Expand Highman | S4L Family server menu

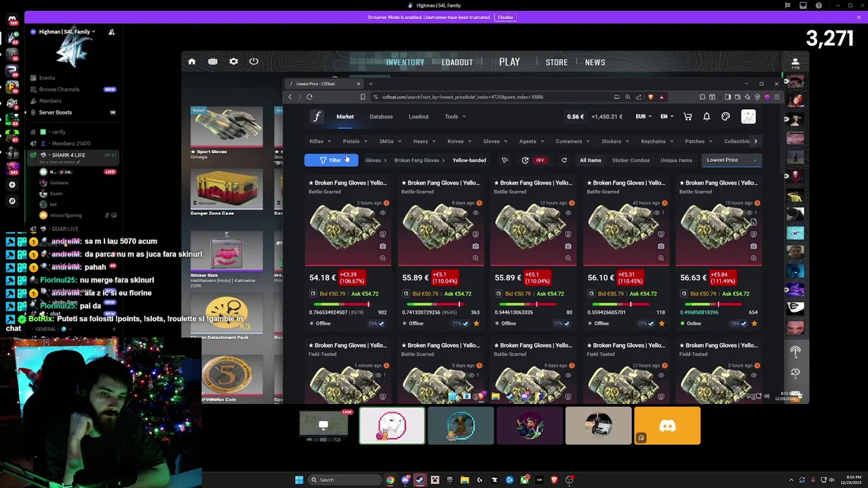(x=67, y=32)
